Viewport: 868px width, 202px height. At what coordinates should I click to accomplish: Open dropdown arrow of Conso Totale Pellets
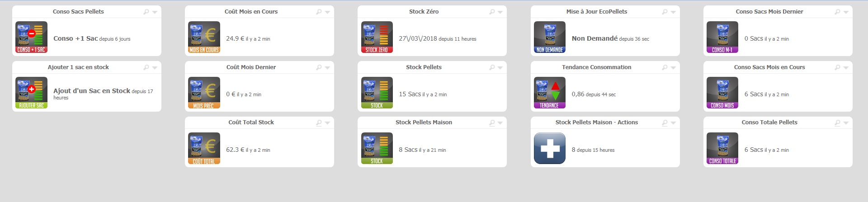846,123
